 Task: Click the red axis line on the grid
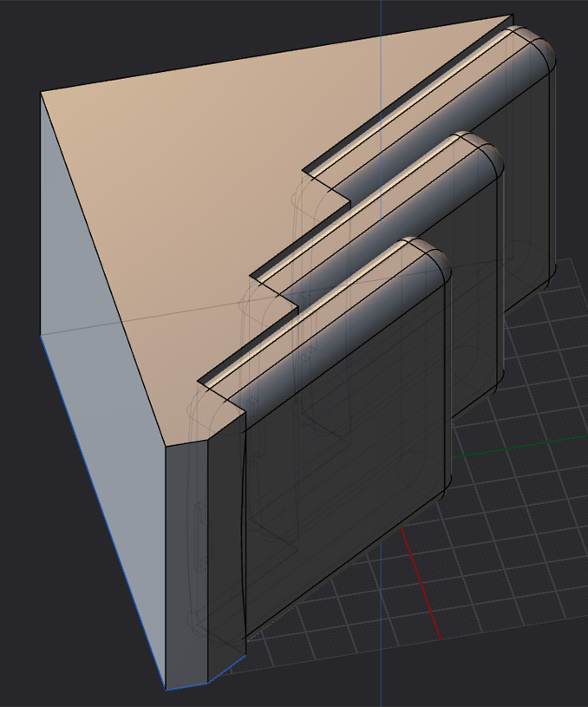[421, 583]
